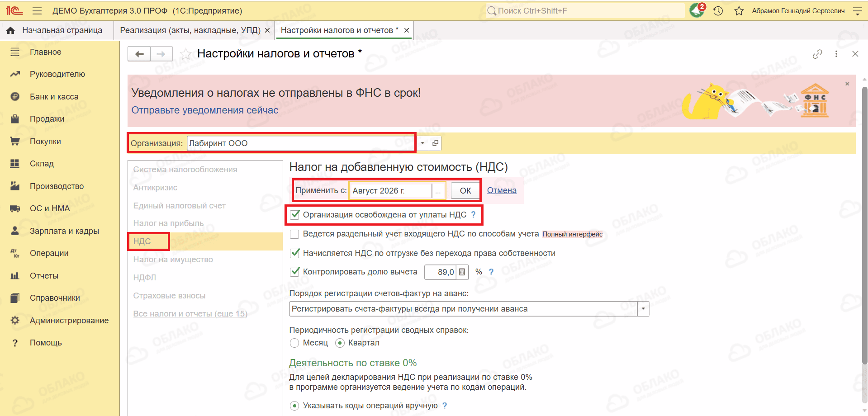Click the Отмена link
The image size is (868, 416).
click(502, 190)
